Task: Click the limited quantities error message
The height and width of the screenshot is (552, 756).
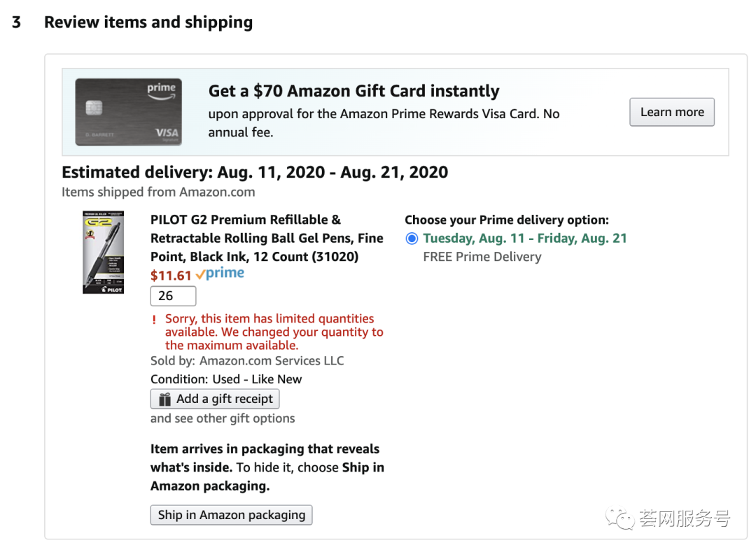Action: (x=274, y=332)
